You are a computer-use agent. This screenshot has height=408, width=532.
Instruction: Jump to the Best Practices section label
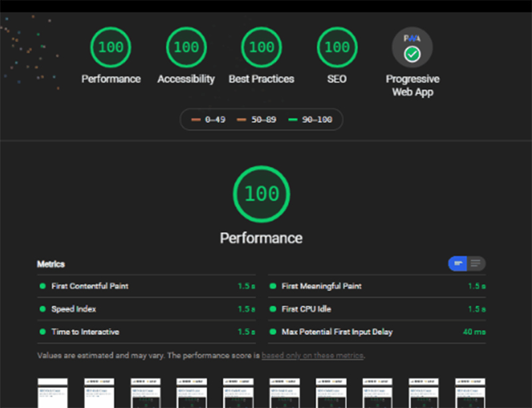pyautogui.click(x=261, y=79)
